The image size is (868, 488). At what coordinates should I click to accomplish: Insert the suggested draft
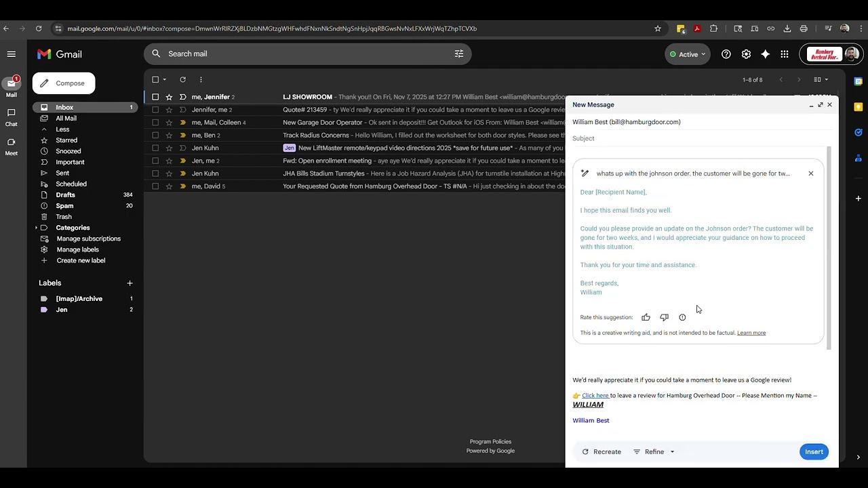814,452
